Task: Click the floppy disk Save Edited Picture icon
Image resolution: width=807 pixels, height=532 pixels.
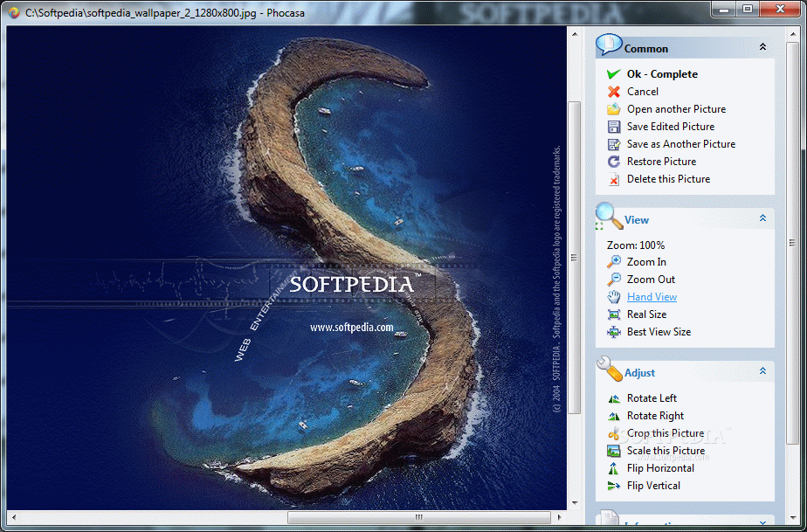Action: pos(613,127)
